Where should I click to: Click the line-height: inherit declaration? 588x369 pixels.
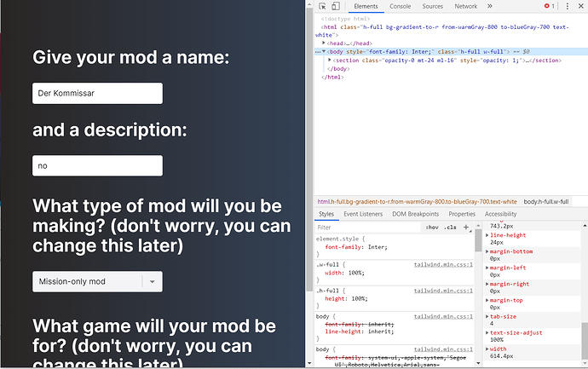(360, 332)
